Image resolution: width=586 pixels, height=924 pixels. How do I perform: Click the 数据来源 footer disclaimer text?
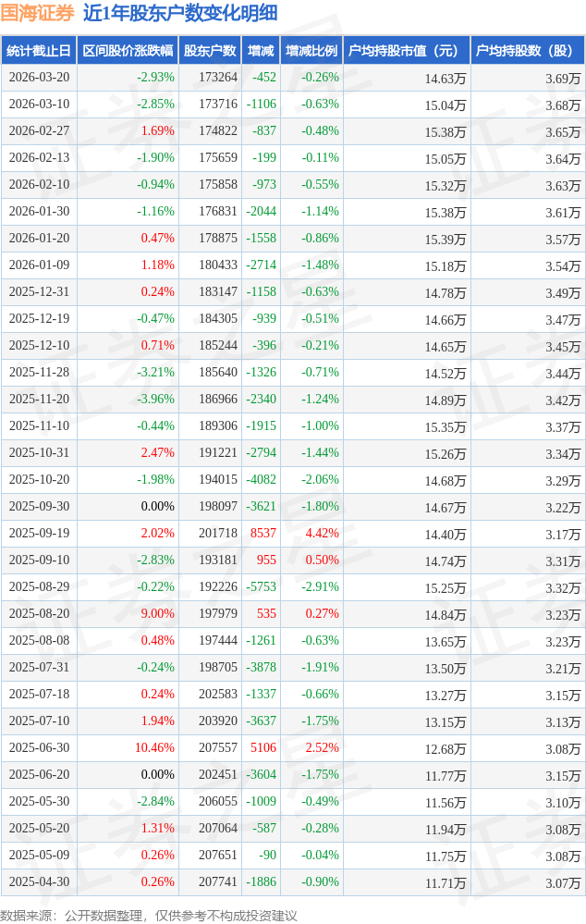point(149,916)
